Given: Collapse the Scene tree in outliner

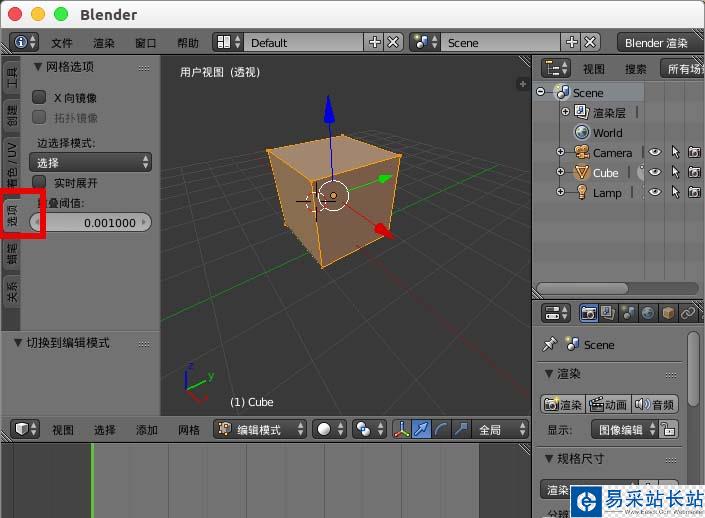Looking at the screenshot, I should 540,92.
